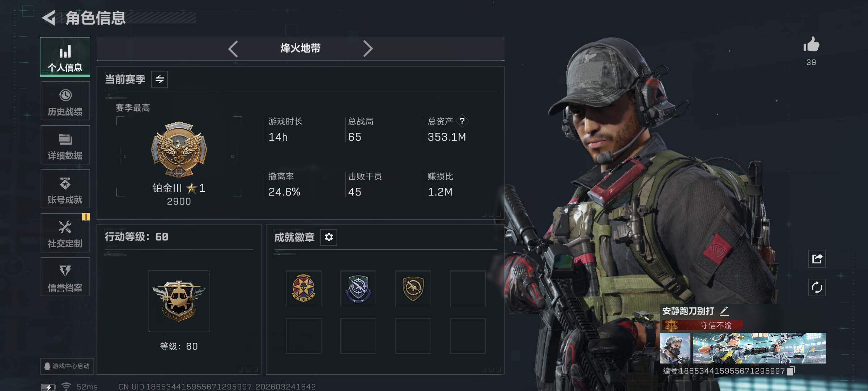Go to the 信誉档案 tab
Image resolution: width=868 pixels, height=391 pixels.
pos(65,277)
